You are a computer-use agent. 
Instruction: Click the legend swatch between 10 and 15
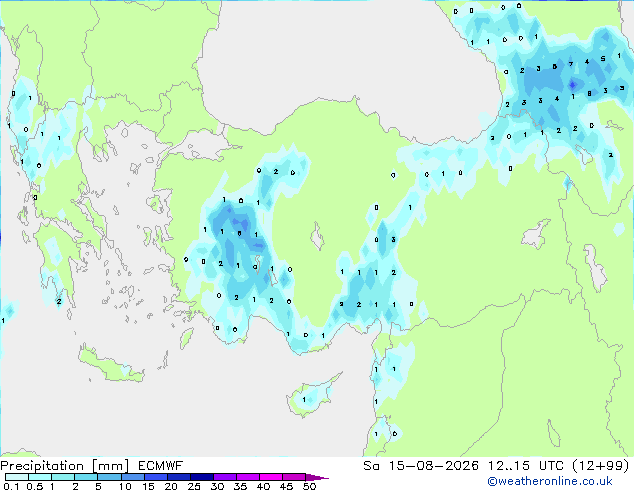[x=133, y=477]
